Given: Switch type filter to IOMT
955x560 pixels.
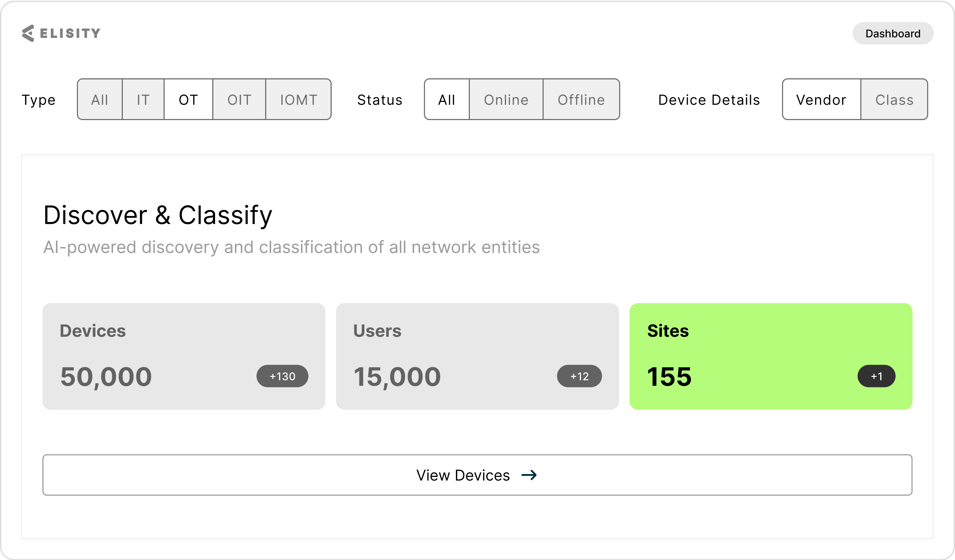Looking at the screenshot, I should (299, 100).
